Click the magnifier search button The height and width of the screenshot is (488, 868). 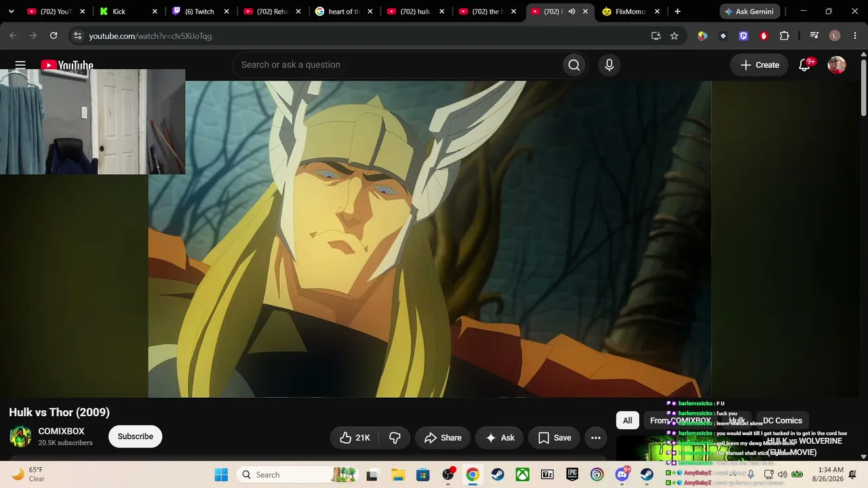tap(574, 65)
